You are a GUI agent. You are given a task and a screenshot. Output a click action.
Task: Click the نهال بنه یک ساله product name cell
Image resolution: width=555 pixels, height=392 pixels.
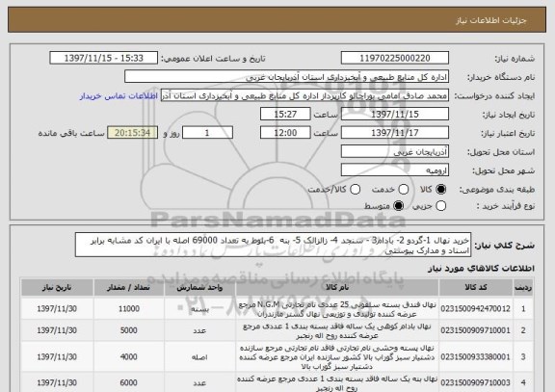(337, 383)
